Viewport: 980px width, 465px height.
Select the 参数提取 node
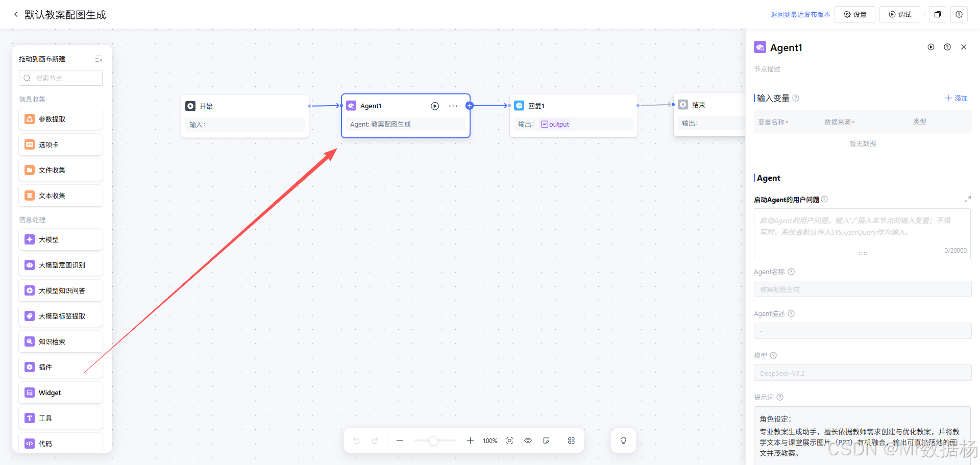tap(61, 119)
